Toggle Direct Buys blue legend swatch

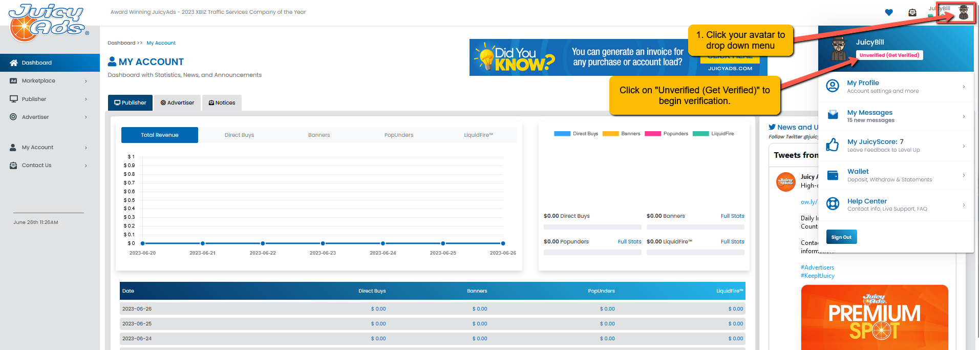coord(562,134)
